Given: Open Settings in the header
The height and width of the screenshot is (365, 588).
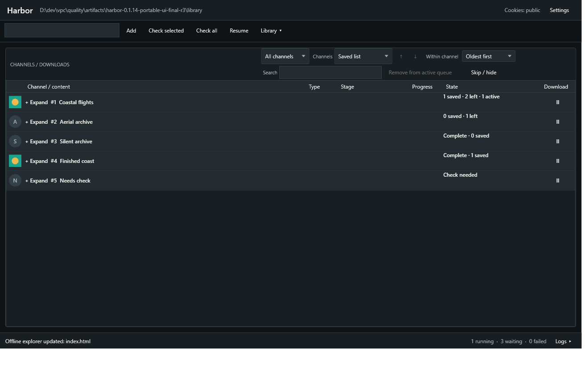Looking at the screenshot, I should (559, 10).
